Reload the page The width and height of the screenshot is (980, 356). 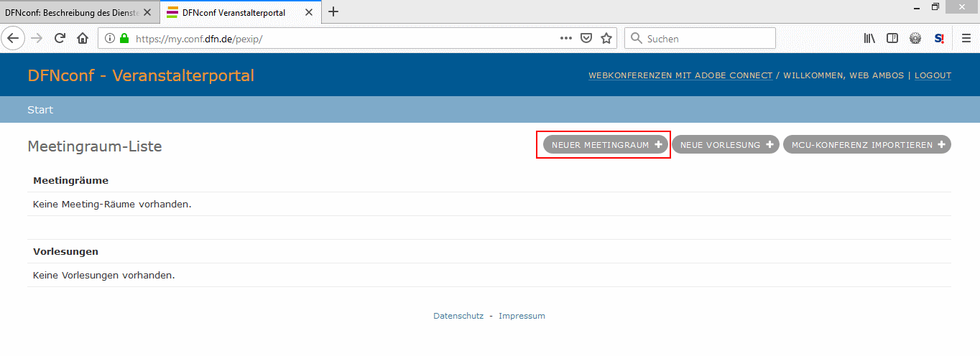coord(60,38)
